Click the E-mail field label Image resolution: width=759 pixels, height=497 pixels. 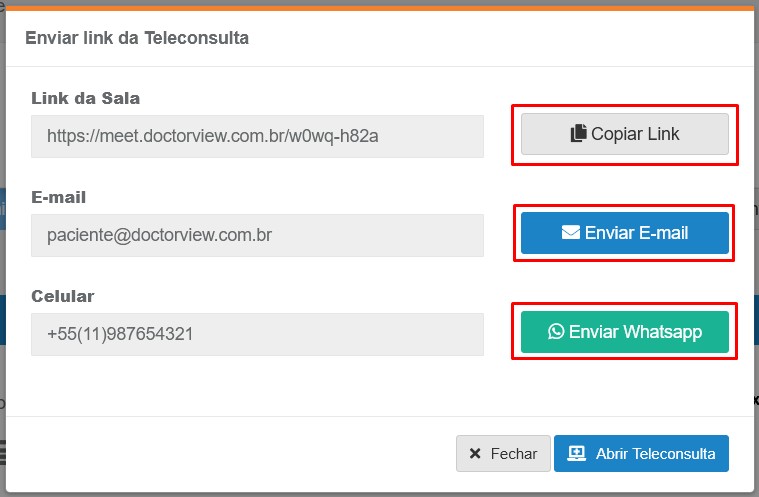tap(66, 197)
